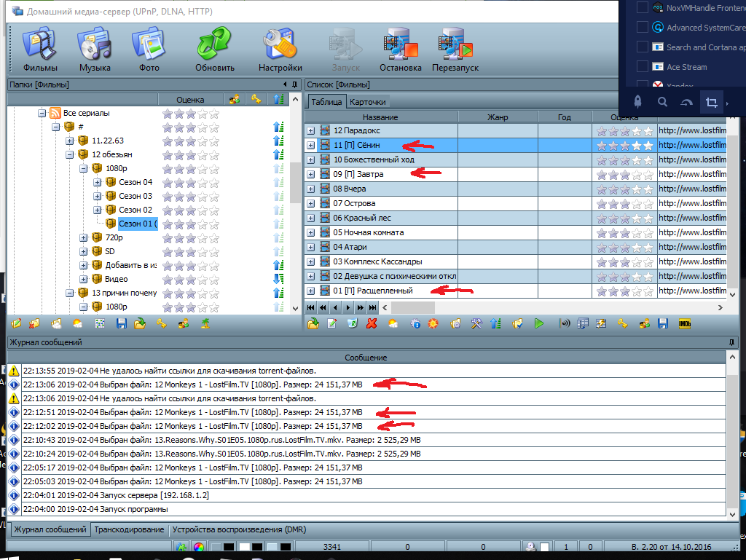Sort list by Название column header
The height and width of the screenshot is (560, 746).
(380, 117)
